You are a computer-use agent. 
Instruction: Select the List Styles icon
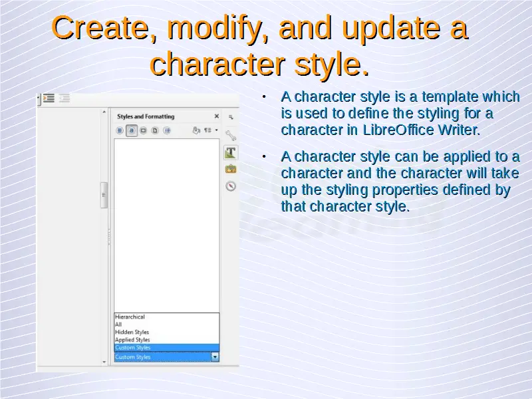(167, 130)
